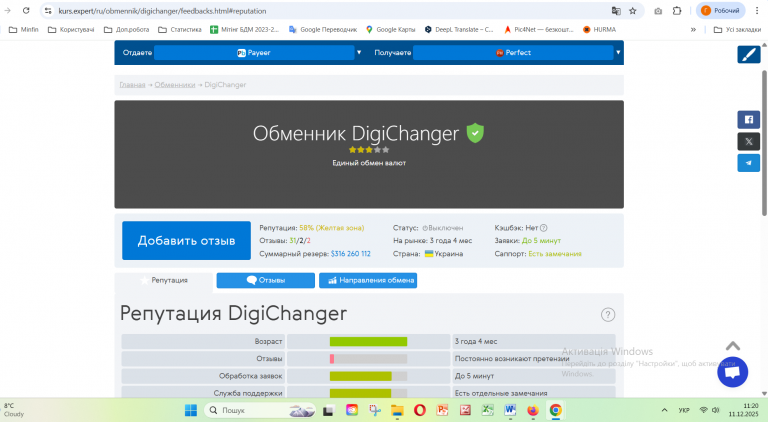This screenshot has width=768, height=422.
Task: Open the Користувачі bookmarks folder
Action: click(x=71, y=29)
